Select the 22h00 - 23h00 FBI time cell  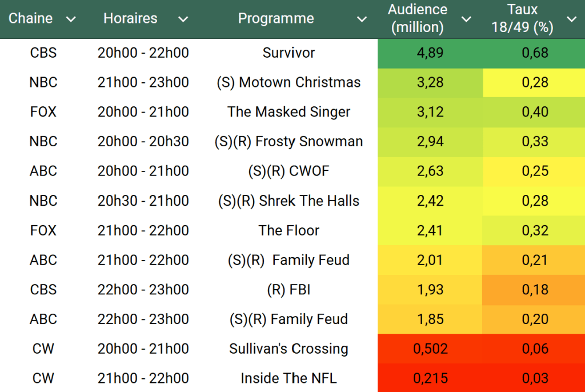click(143, 290)
